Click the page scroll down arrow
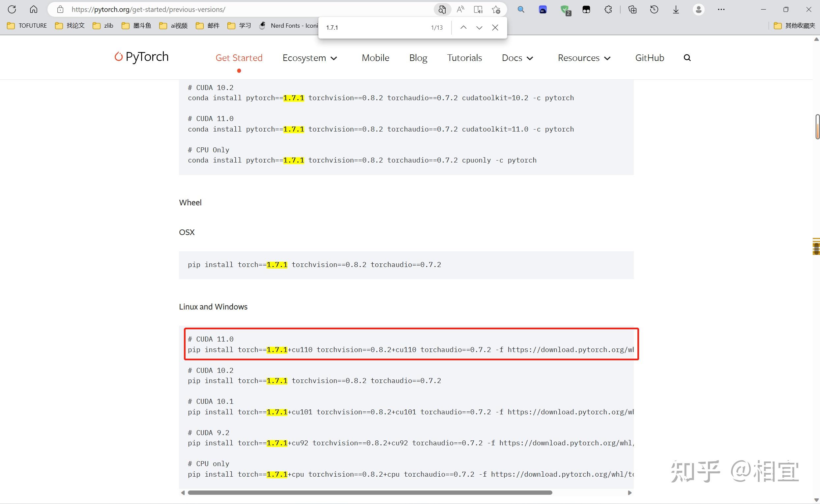The image size is (820, 504). coord(817,500)
